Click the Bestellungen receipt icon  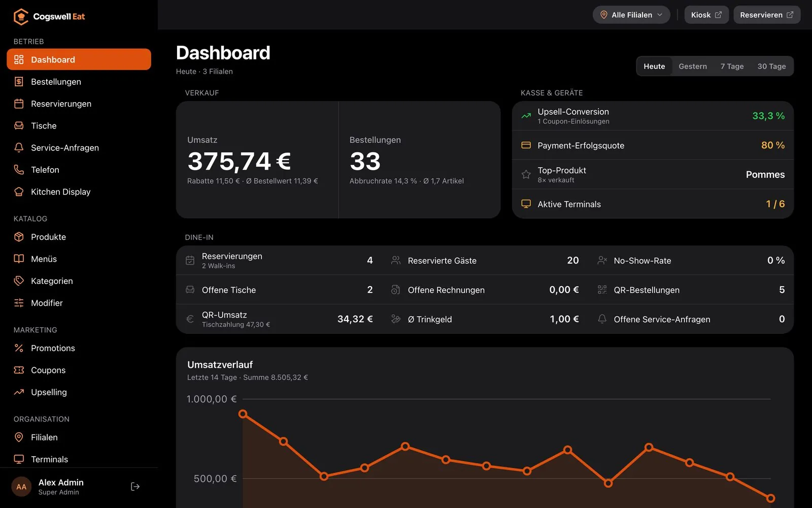(x=19, y=82)
